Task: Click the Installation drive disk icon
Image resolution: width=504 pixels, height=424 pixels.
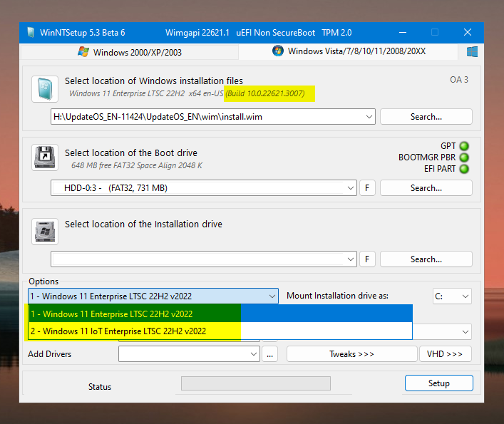Action: coord(45,232)
